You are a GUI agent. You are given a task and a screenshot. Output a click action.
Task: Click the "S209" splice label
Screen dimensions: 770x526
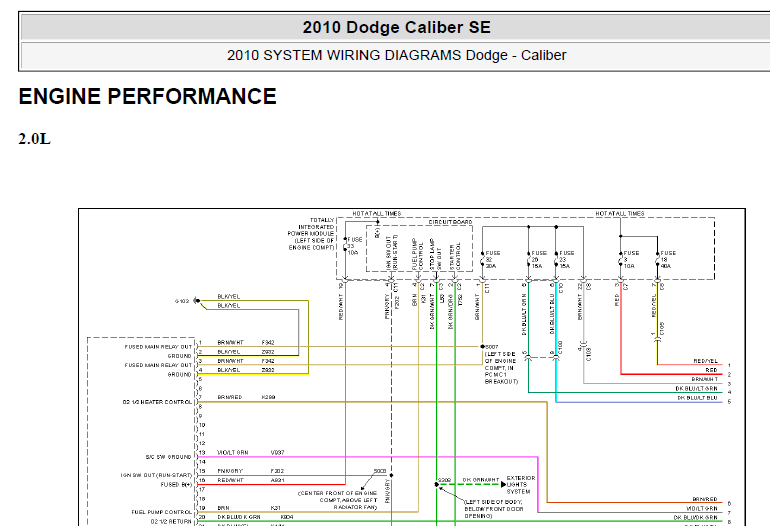click(x=444, y=480)
